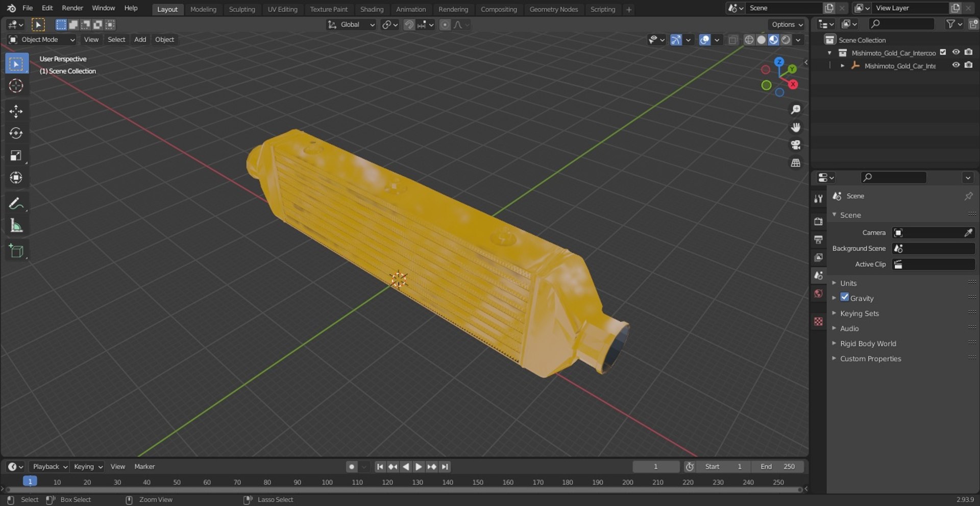Toggle viewport overlays
The width and height of the screenshot is (980, 506).
click(704, 40)
